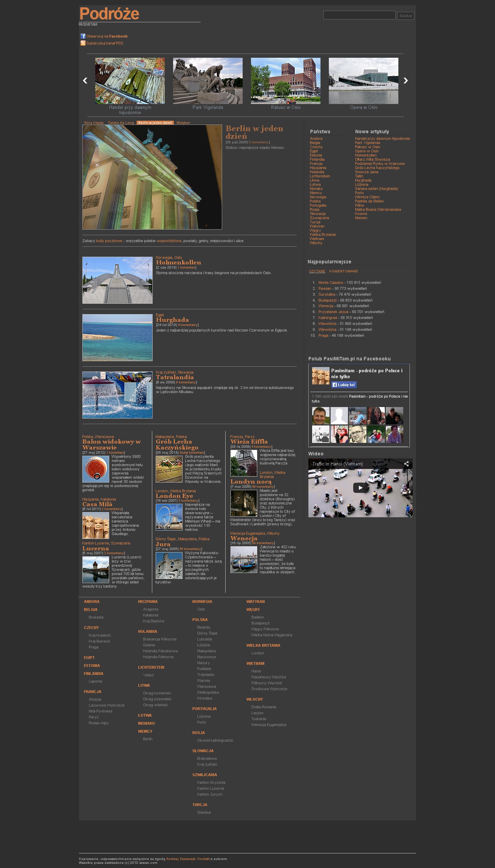Click the Tatralandia aquapark thumbnail
This screenshot has height=868, width=495.
pos(117,395)
